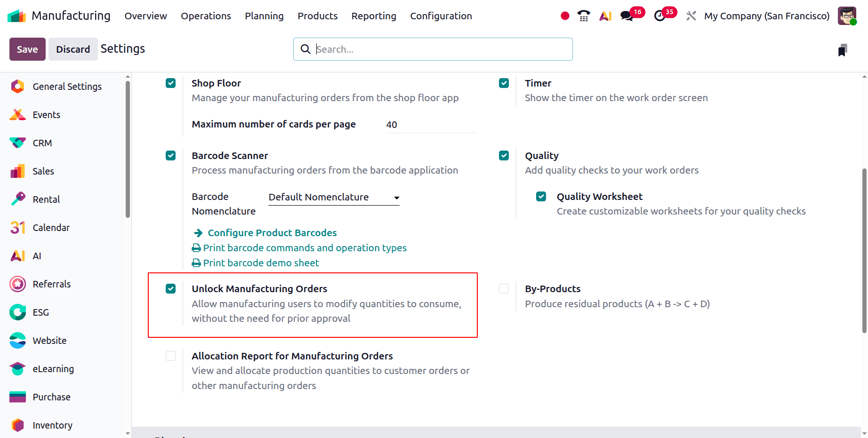The image size is (868, 438).
Task: Click the red recording indicator icon
Action: pos(565,16)
